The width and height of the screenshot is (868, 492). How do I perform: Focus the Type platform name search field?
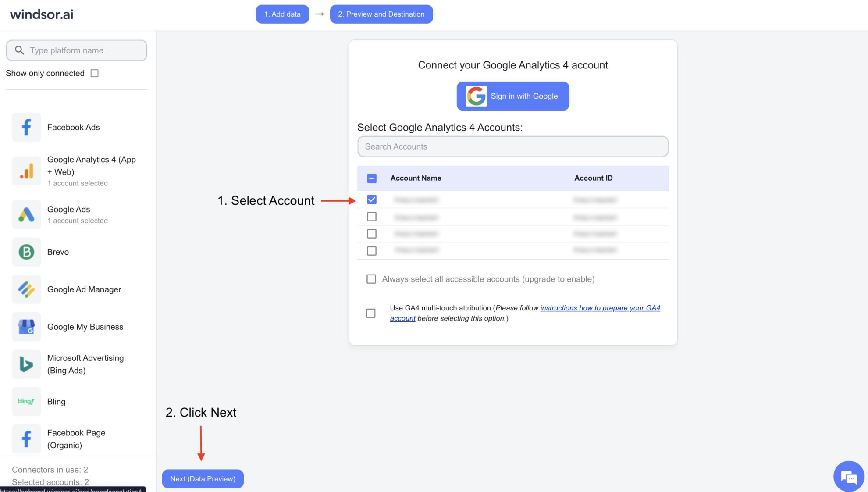77,50
